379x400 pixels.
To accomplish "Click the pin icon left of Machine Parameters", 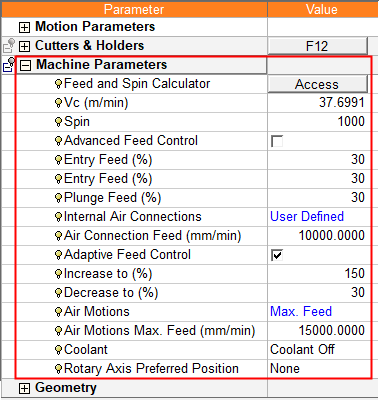I will (9, 64).
